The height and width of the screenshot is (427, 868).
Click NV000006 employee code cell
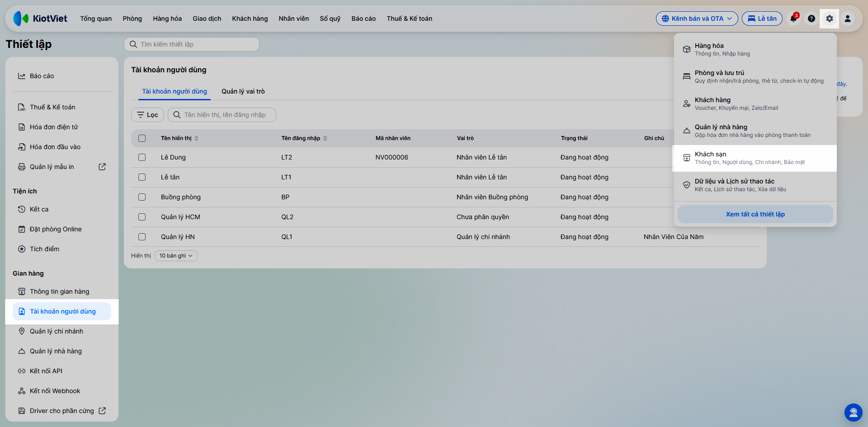[x=392, y=157]
